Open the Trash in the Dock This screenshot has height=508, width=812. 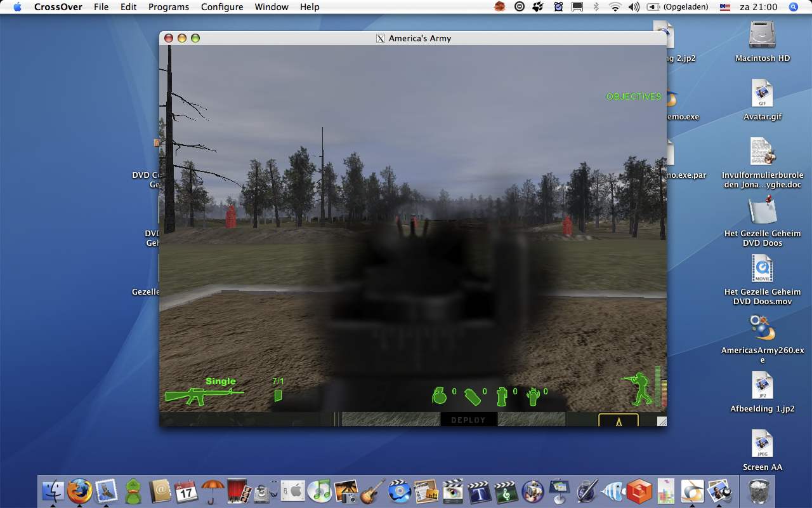[x=758, y=491]
